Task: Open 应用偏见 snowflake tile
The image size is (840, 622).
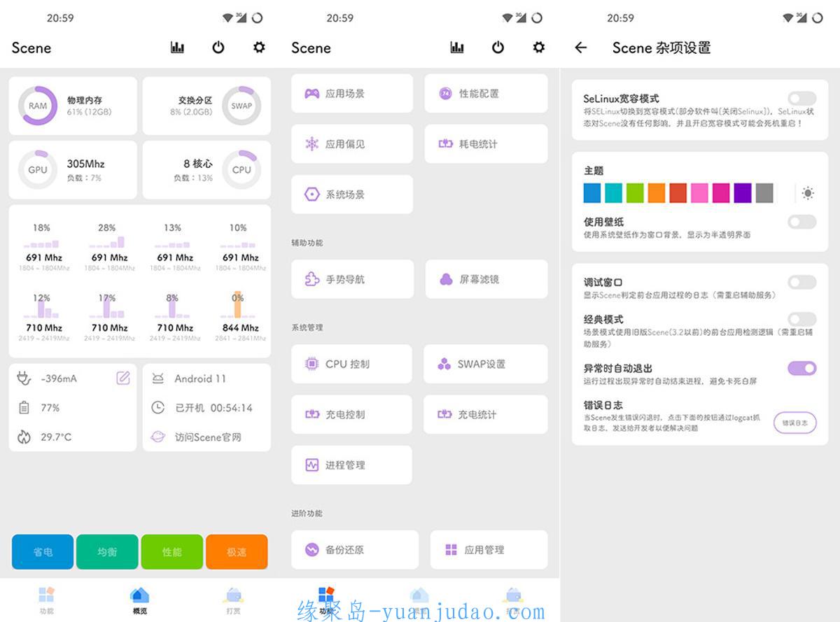Action: pos(352,143)
